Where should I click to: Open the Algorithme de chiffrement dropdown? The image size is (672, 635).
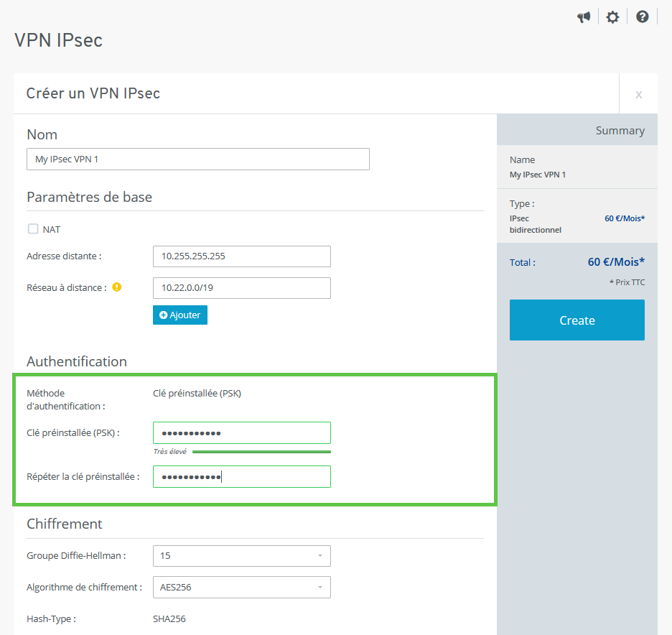[241, 588]
